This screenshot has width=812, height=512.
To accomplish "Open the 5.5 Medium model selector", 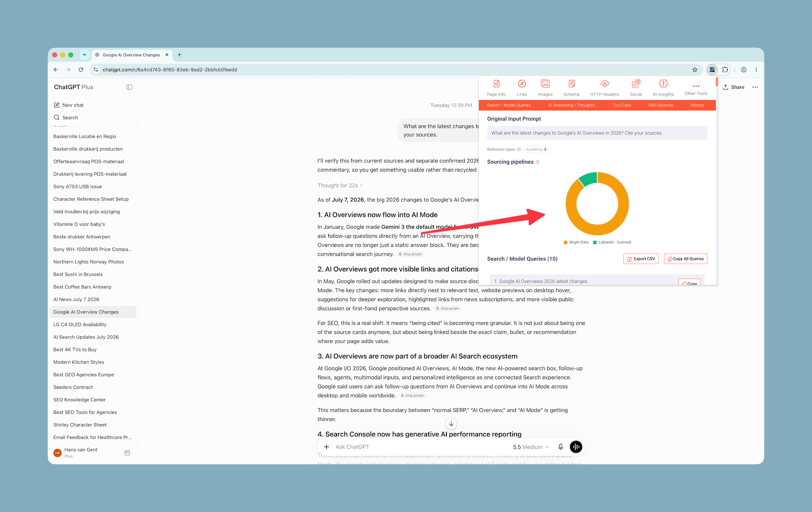I will [531, 447].
